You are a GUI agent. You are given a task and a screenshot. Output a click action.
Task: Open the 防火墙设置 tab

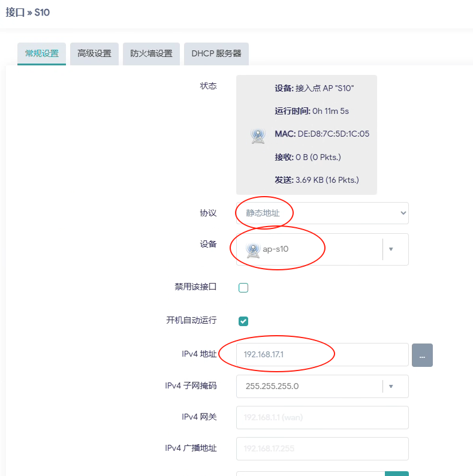151,53
